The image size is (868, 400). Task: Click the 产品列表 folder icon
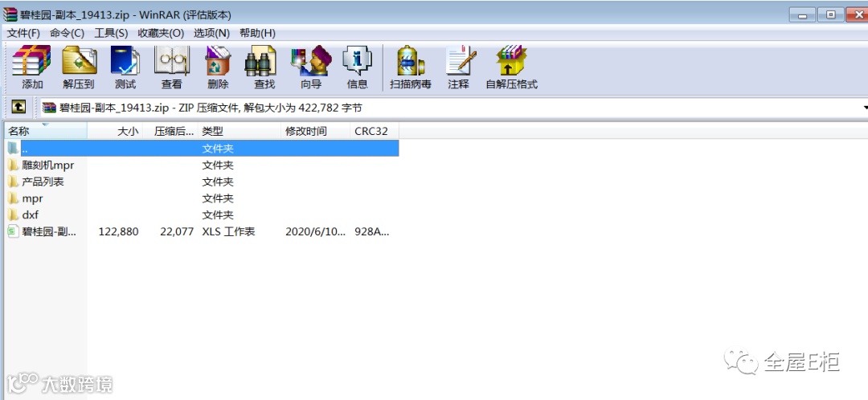tap(14, 182)
